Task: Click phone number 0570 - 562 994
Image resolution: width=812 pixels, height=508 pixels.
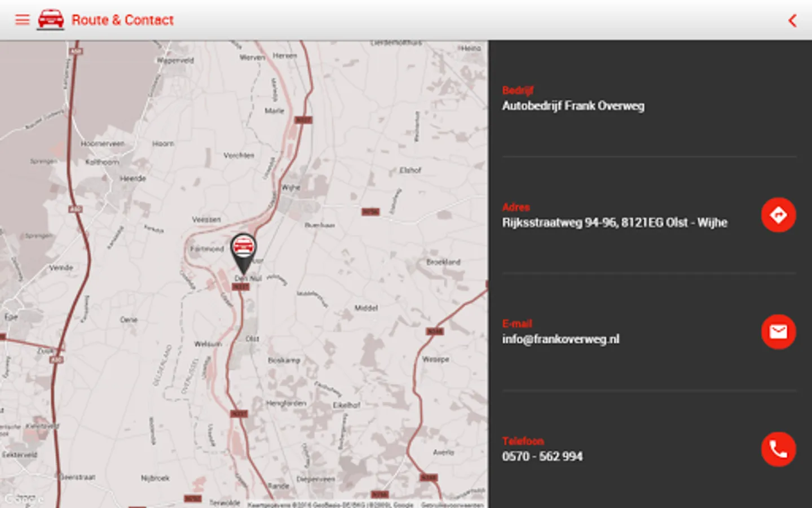Action: click(542, 457)
